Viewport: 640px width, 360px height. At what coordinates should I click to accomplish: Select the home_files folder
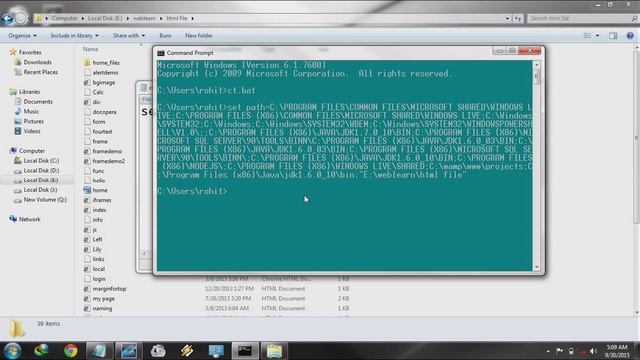click(106, 62)
